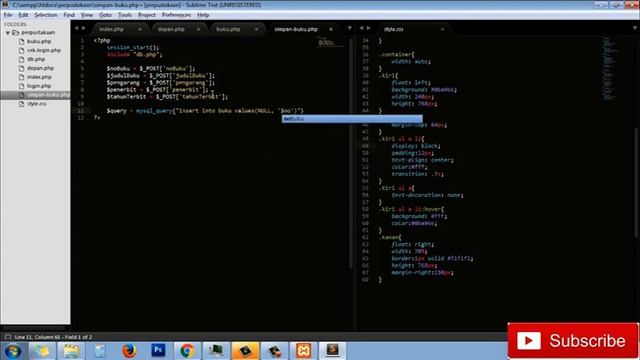640x360 pixels.
Task: Click the left pane minimap
Action: 330,42
